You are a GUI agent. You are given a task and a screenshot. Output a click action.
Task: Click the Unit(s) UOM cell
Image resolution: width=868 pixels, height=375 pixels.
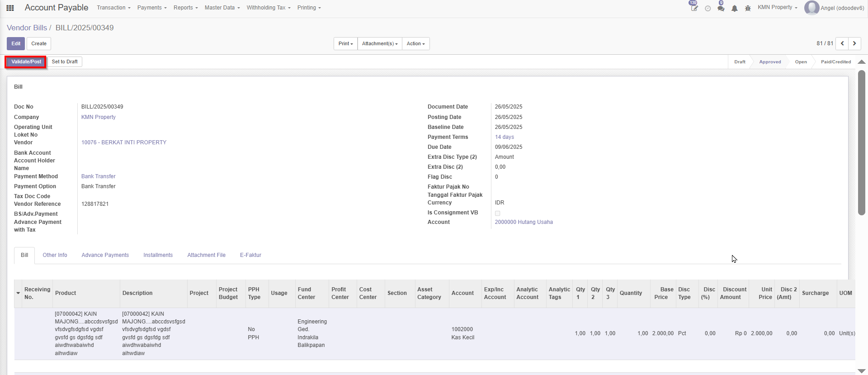[x=847, y=333]
